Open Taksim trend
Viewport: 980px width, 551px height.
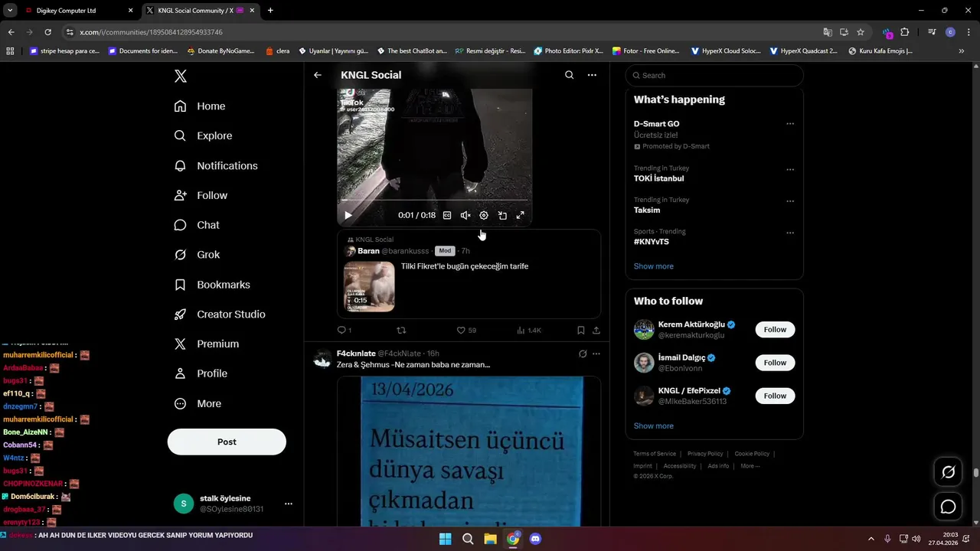coord(647,210)
